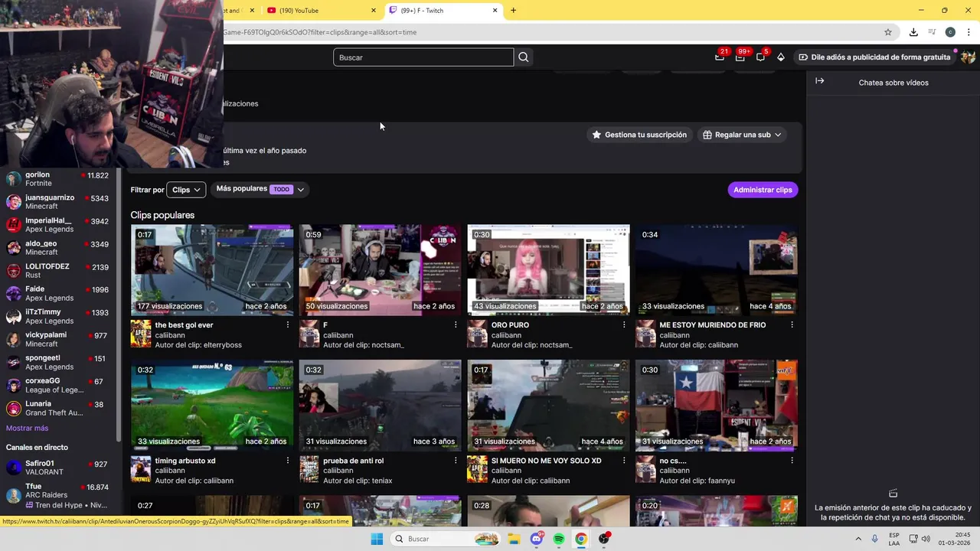Open gorilon channel in sidebar
The height and width of the screenshot is (551, 980).
(57, 179)
